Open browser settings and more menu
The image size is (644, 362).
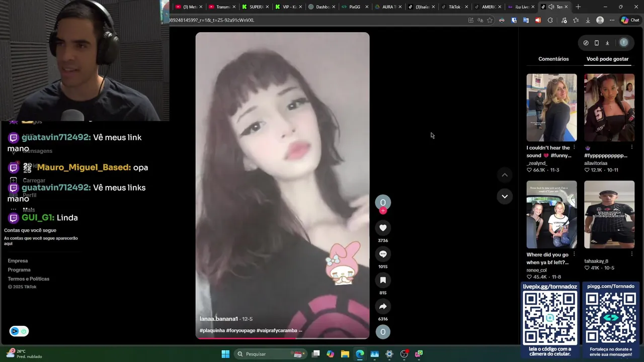(x=612, y=20)
